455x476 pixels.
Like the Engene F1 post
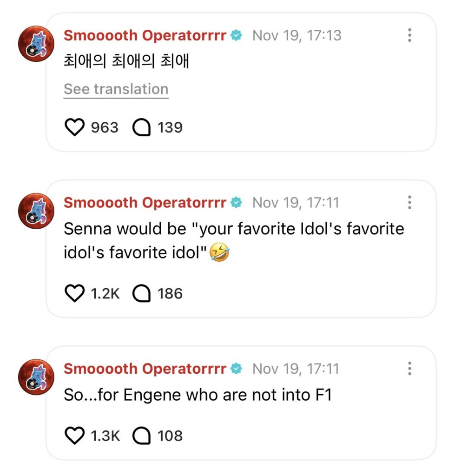[74, 436]
